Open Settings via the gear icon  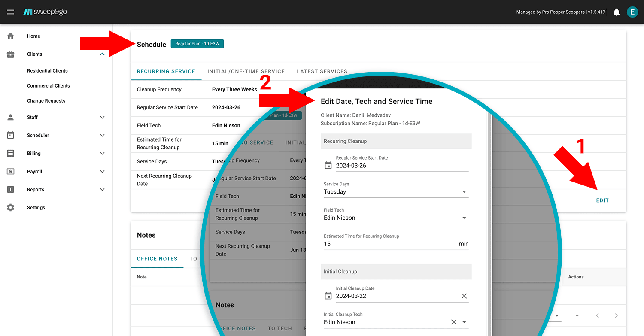point(10,207)
